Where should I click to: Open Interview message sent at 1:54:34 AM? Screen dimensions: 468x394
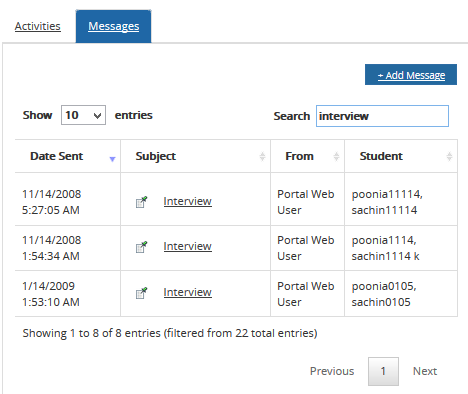[x=187, y=246]
